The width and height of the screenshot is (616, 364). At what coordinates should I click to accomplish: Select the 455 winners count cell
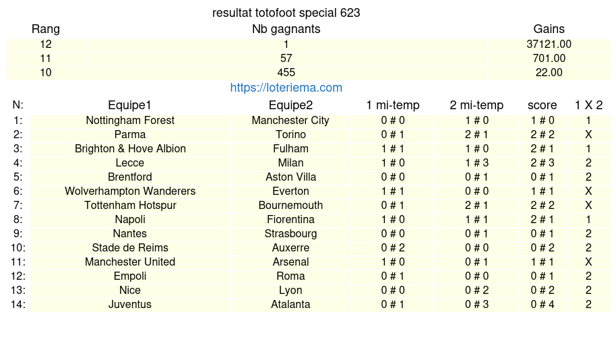click(x=286, y=73)
